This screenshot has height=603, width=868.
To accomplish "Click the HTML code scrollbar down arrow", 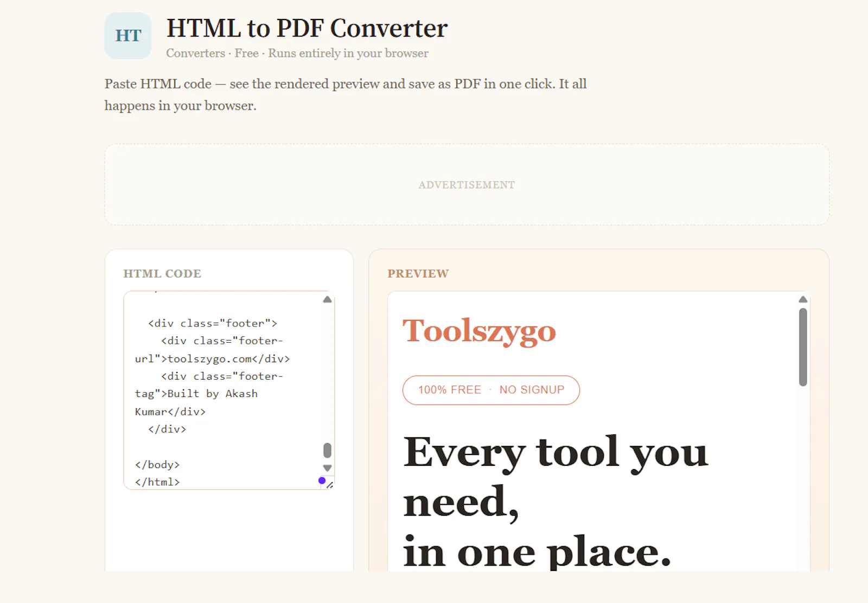I will click(x=327, y=468).
